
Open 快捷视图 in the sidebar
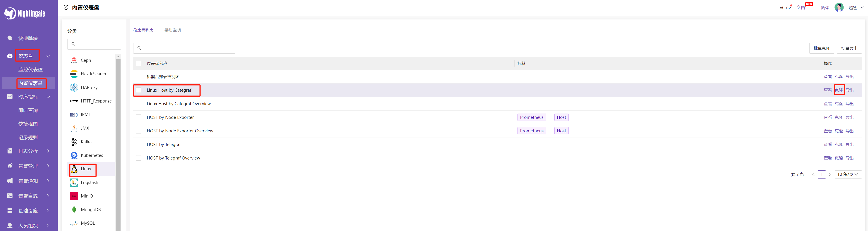[x=28, y=124]
